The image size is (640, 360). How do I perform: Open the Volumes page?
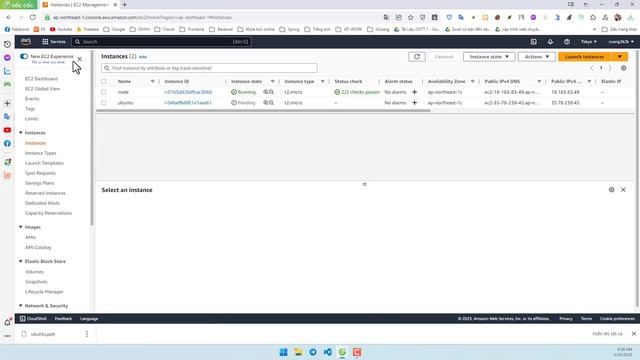pyautogui.click(x=34, y=272)
